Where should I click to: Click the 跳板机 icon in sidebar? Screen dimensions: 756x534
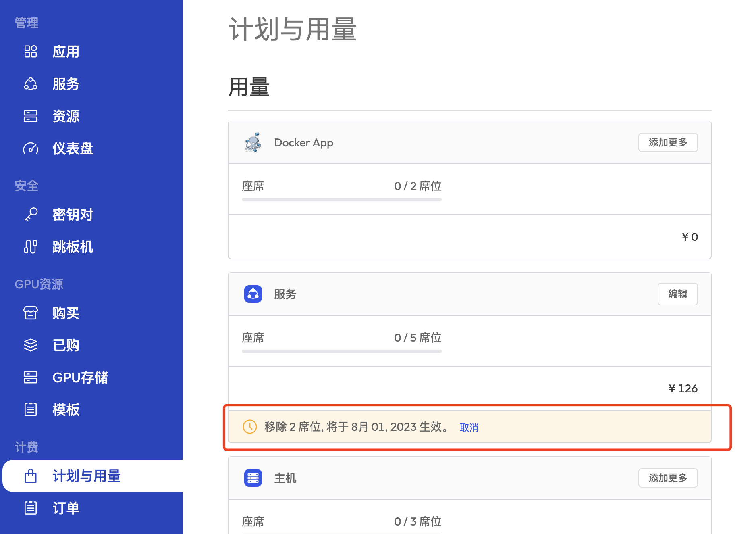(31, 247)
